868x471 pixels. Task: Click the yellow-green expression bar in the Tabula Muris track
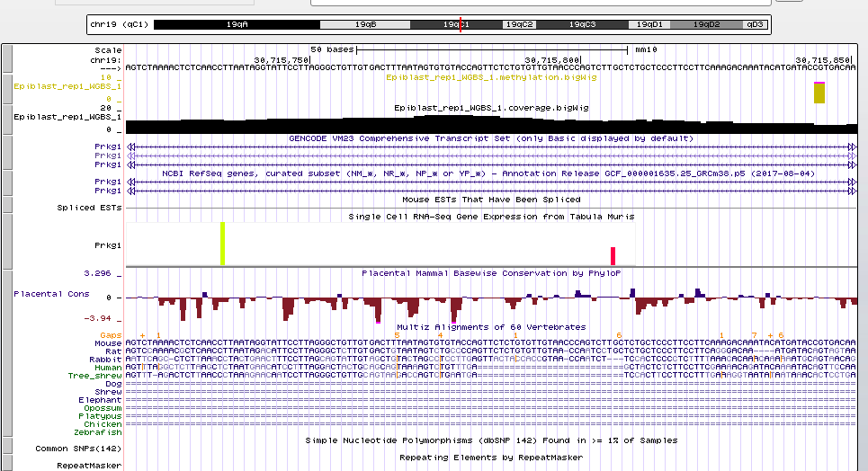click(222, 244)
